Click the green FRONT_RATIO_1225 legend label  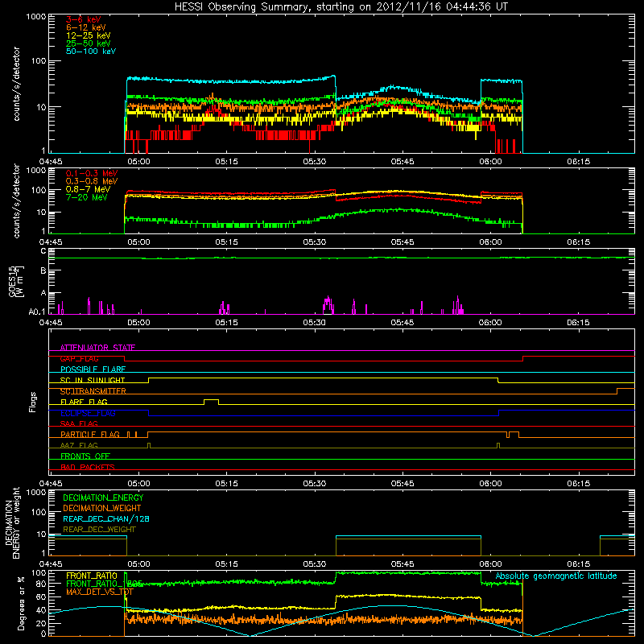click(104, 584)
